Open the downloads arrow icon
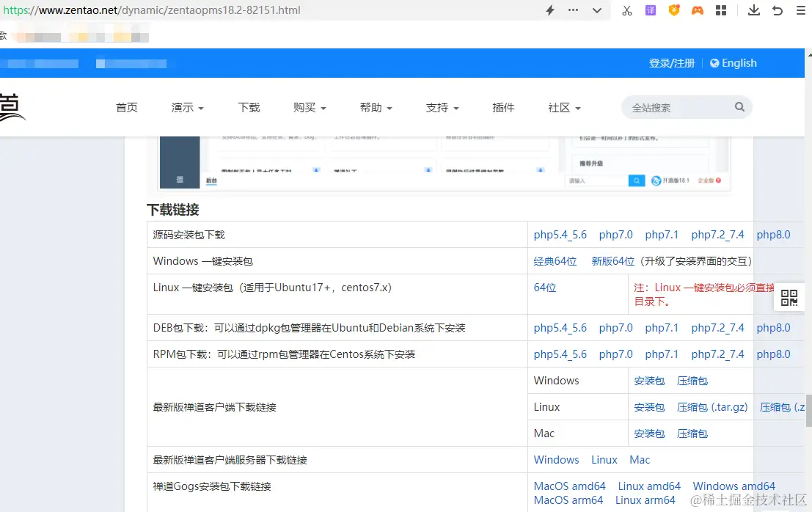This screenshot has width=812, height=512. (754, 10)
